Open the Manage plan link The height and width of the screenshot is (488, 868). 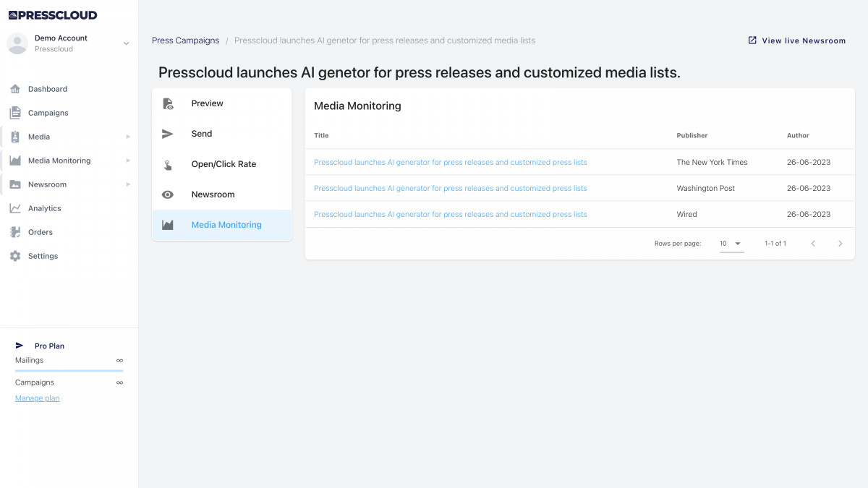[x=38, y=398]
